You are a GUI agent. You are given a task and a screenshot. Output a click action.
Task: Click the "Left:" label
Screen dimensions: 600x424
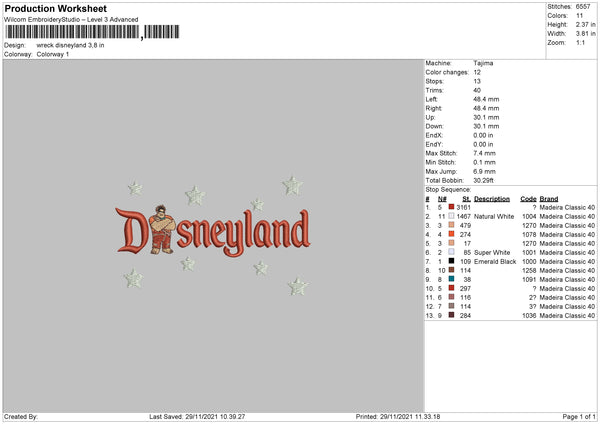coord(432,99)
